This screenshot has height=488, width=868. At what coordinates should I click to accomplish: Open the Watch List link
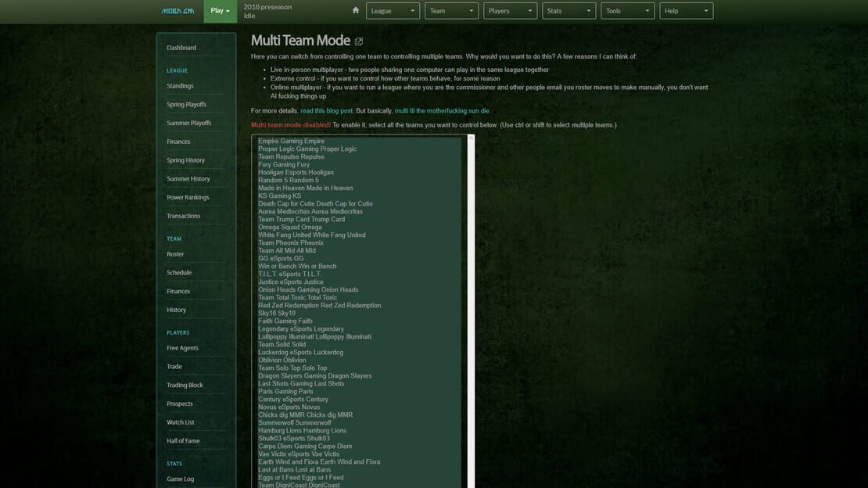tap(181, 422)
